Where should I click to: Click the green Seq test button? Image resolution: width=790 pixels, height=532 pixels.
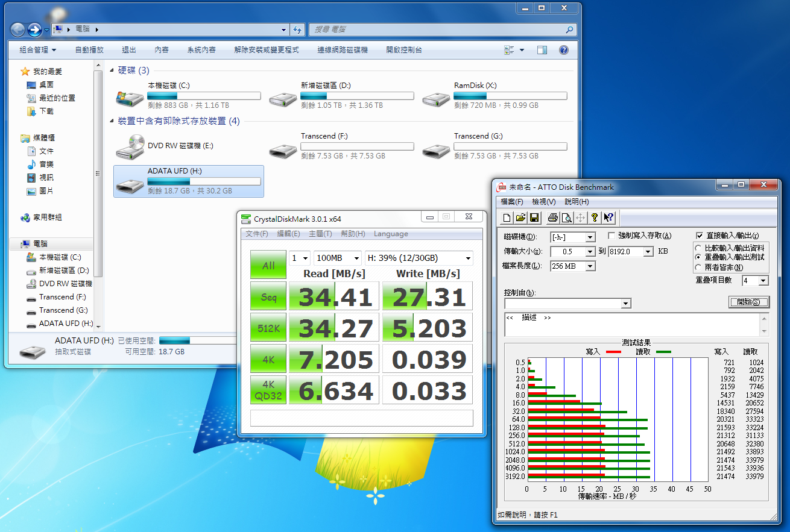click(x=268, y=296)
